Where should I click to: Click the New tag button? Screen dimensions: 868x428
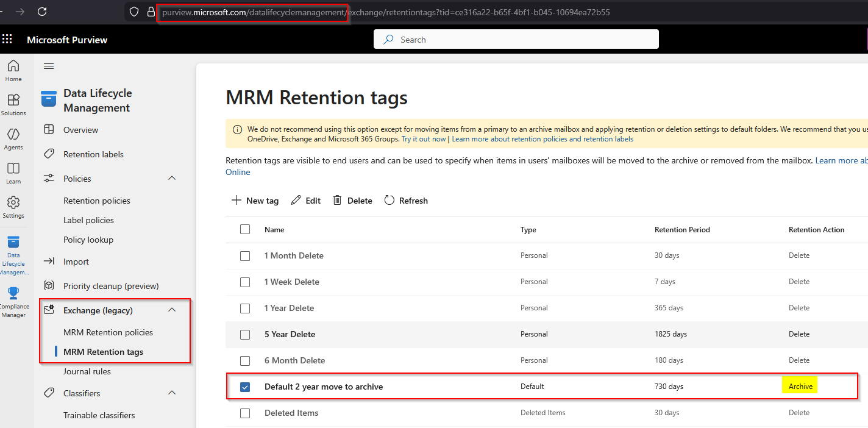click(255, 201)
